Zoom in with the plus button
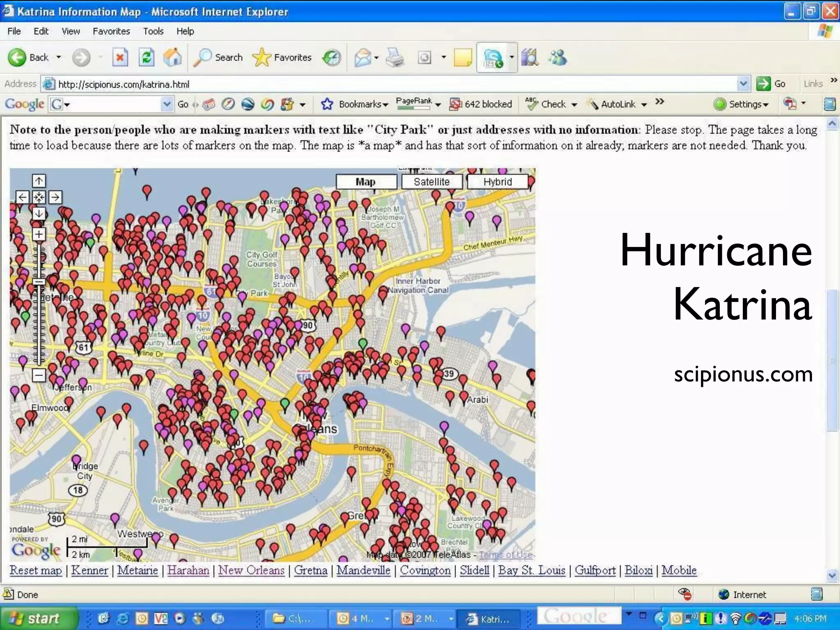The image size is (840, 630). [39, 234]
